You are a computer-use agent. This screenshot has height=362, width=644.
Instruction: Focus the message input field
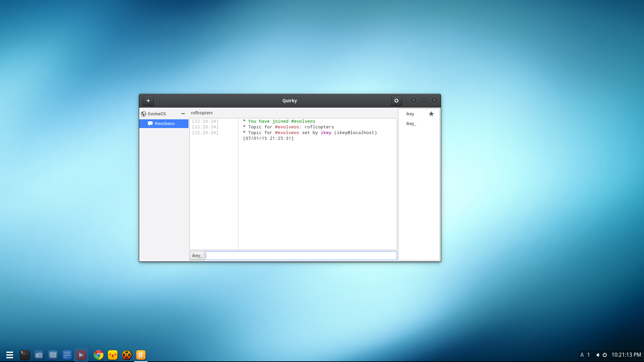click(301, 256)
